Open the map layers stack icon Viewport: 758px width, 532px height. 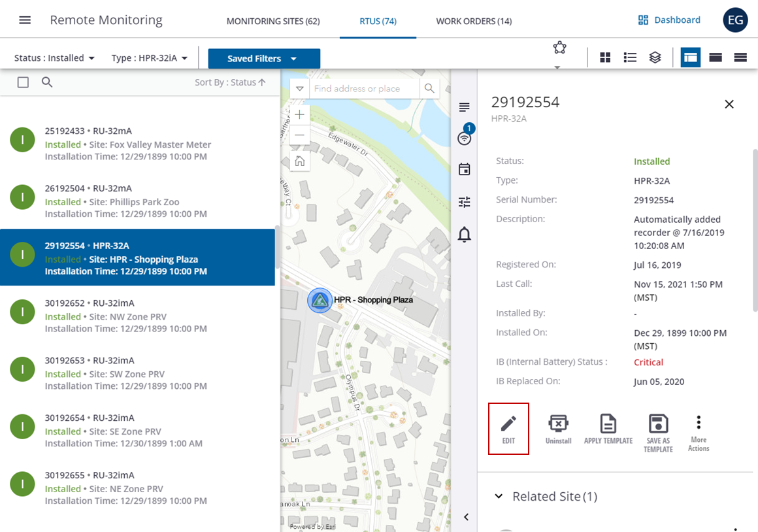coord(655,58)
